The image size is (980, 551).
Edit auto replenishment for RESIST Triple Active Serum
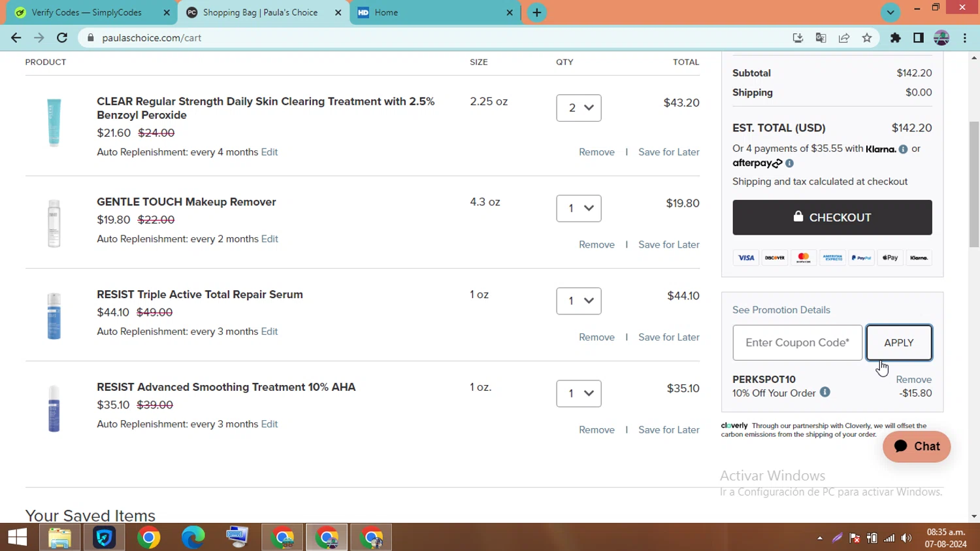click(x=270, y=331)
